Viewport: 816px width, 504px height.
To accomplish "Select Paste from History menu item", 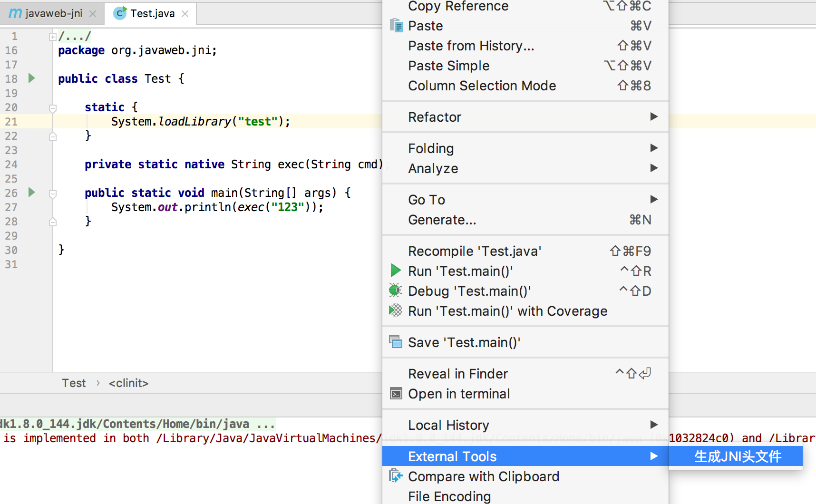I will (x=525, y=46).
